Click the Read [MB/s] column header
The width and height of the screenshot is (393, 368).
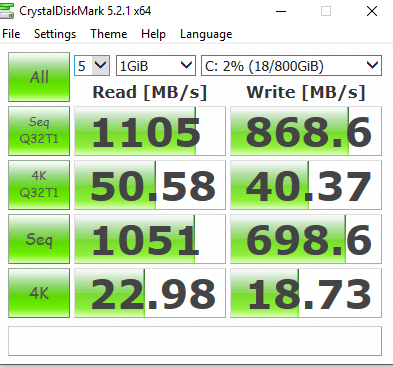(150, 92)
